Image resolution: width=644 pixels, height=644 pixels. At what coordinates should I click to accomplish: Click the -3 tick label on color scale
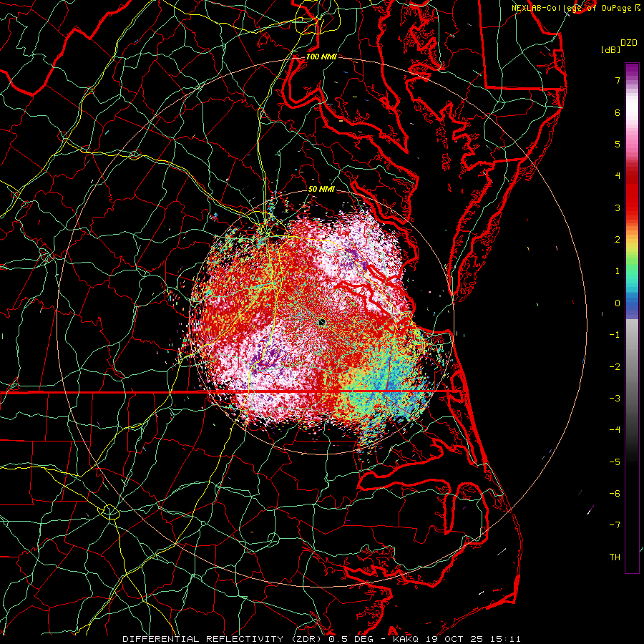[x=615, y=399]
